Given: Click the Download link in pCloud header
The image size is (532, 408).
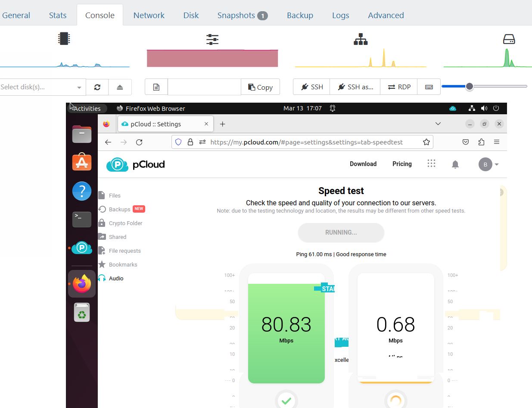Looking at the screenshot, I should click(363, 164).
